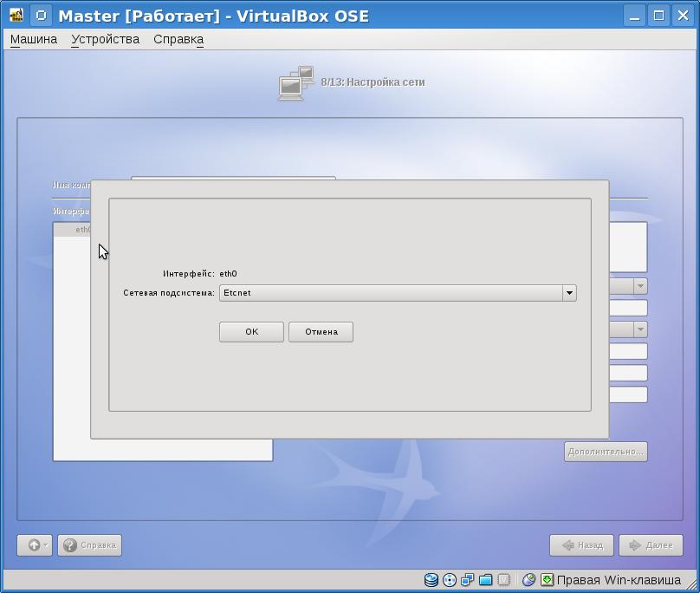Click the network adapter status icon
Viewport: 700px width, 593px height.
click(x=468, y=580)
